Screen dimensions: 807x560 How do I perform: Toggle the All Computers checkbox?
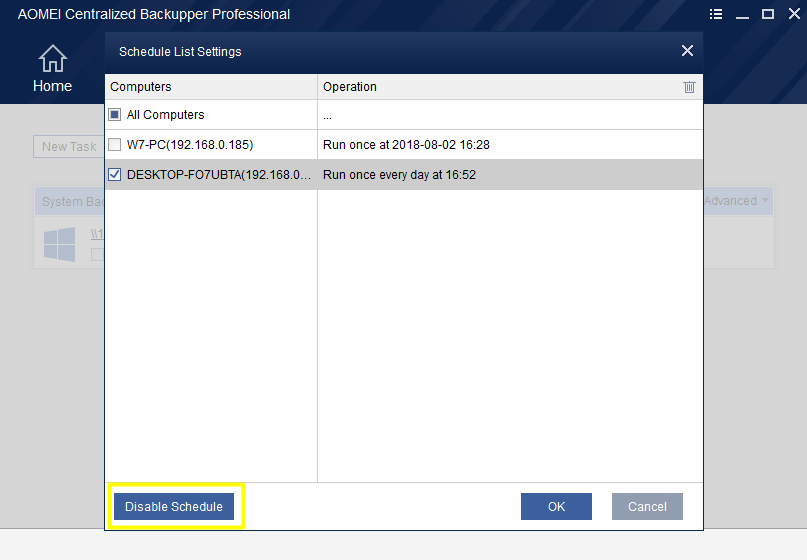pyautogui.click(x=115, y=114)
